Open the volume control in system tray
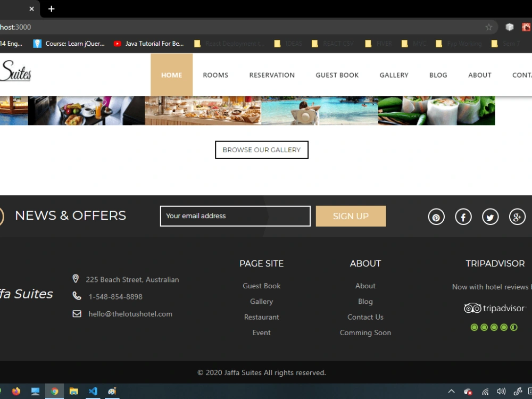The image size is (532, 399). coord(501,392)
